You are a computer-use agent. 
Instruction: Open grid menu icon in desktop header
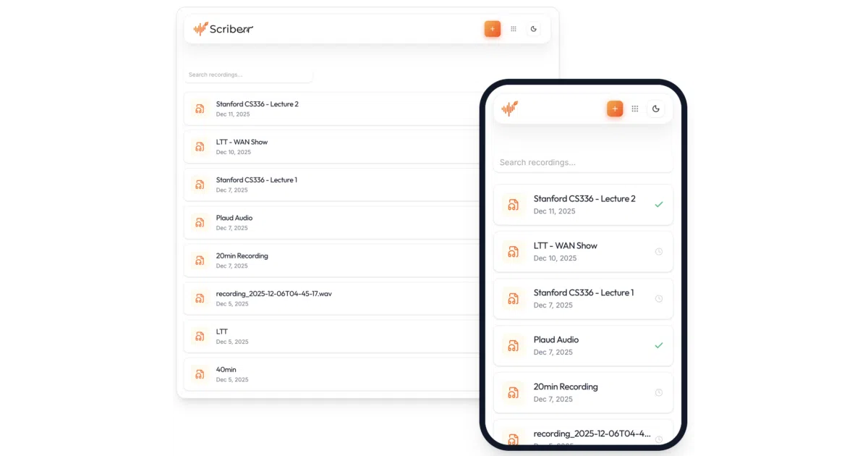click(x=514, y=29)
